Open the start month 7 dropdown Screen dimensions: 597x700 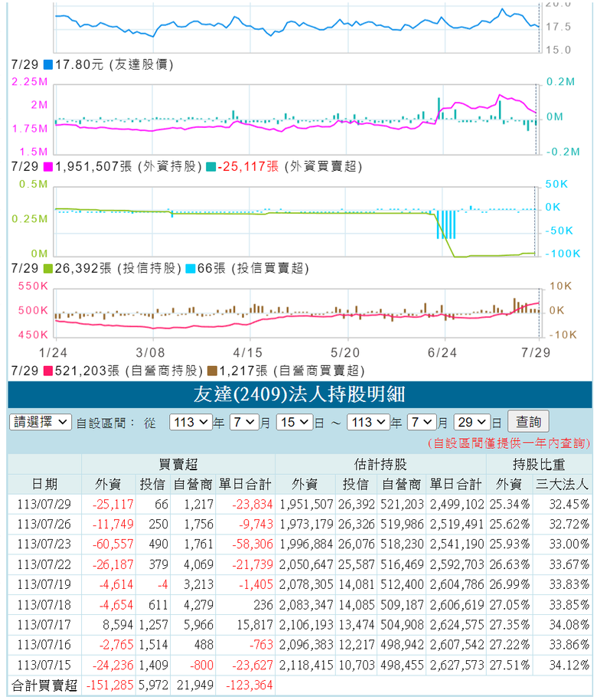[x=244, y=422]
